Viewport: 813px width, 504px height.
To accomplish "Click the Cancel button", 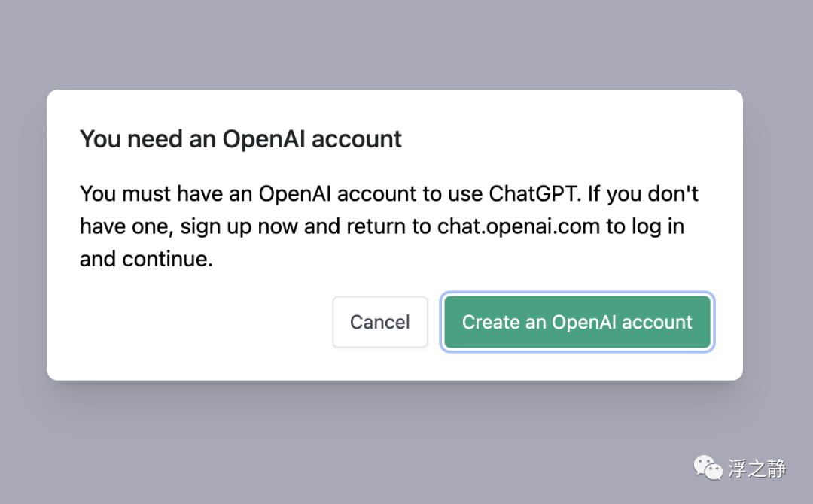I will [380, 322].
